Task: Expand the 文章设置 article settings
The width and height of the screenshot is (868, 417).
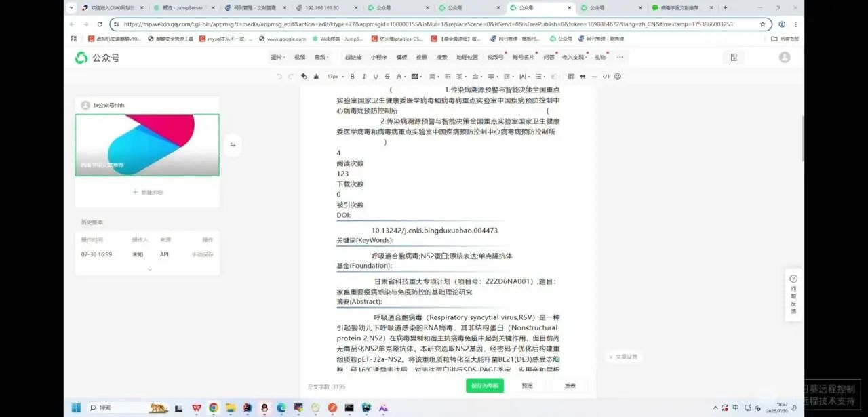Action: pyautogui.click(x=623, y=357)
